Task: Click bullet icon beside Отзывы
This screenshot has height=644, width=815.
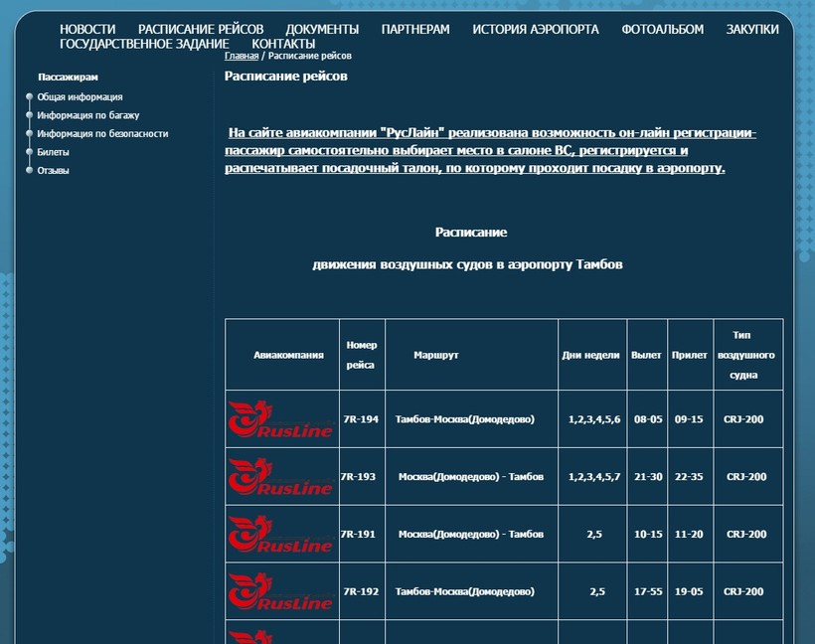Action: 30,171
